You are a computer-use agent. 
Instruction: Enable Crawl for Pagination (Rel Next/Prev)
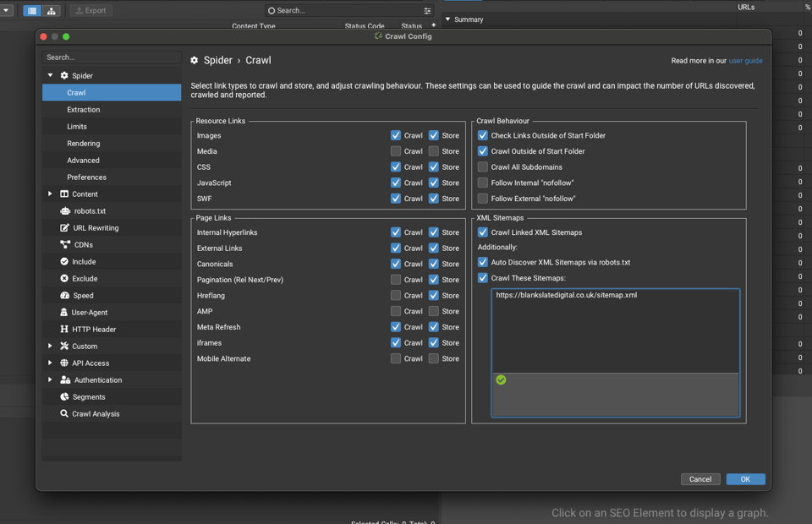click(x=396, y=280)
